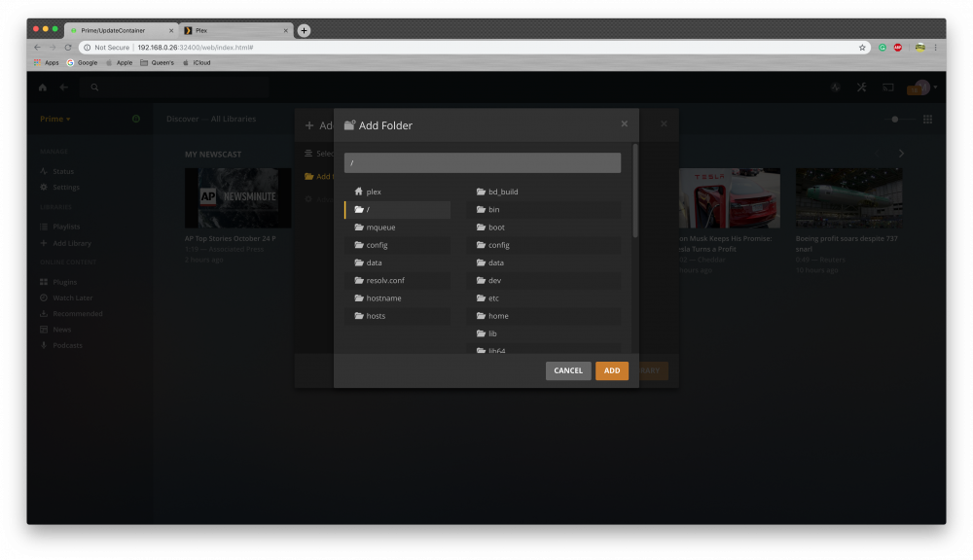The height and width of the screenshot is (560, 973).
Task: Open Settings in the sidebar
Action: (66, 188)
